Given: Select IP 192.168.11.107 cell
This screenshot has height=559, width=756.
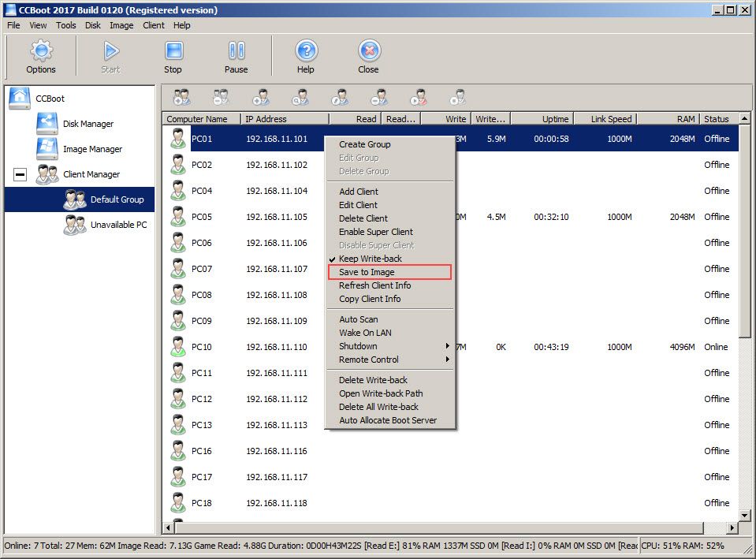Looking at the screenshot, I should [x=277, y=269].
